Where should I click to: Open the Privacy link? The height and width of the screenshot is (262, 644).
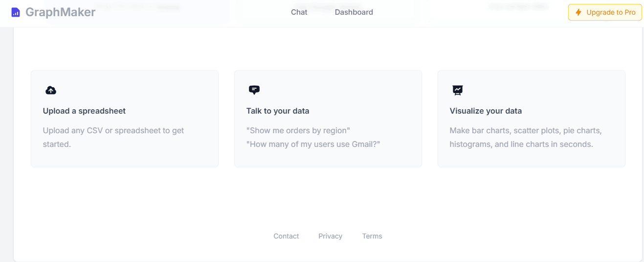point(330,236)
